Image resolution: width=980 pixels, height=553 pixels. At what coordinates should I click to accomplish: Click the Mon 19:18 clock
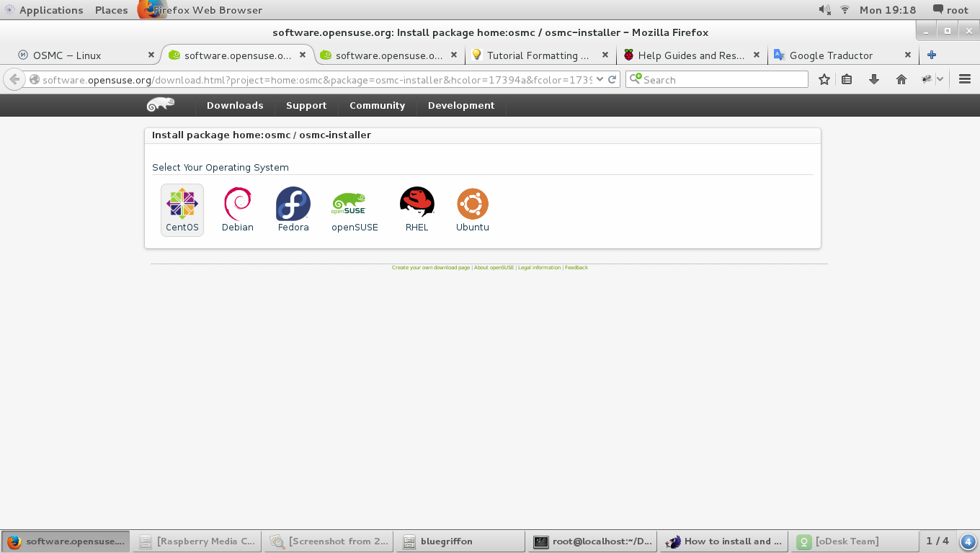coord(888,10)
